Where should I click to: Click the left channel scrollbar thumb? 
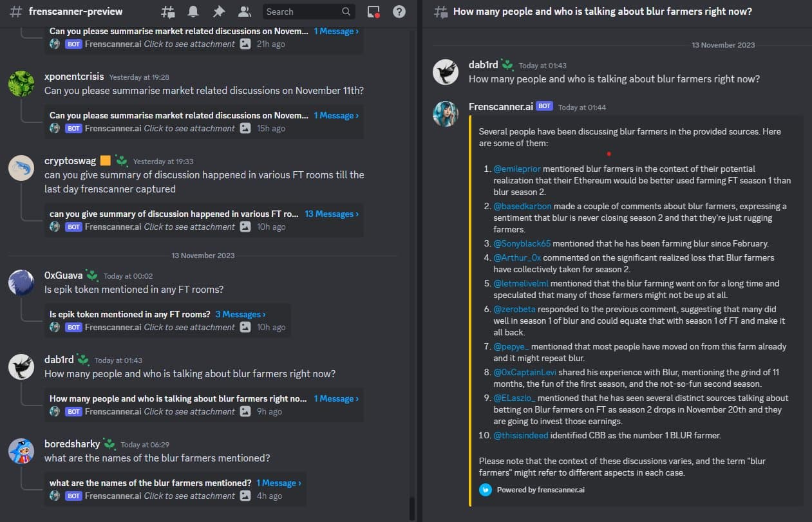[412, 509]
